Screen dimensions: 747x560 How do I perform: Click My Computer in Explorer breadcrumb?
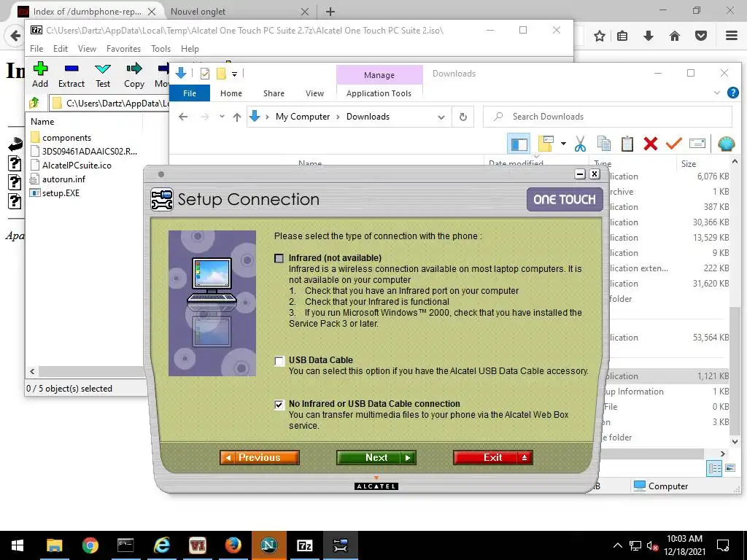[303, 117]
